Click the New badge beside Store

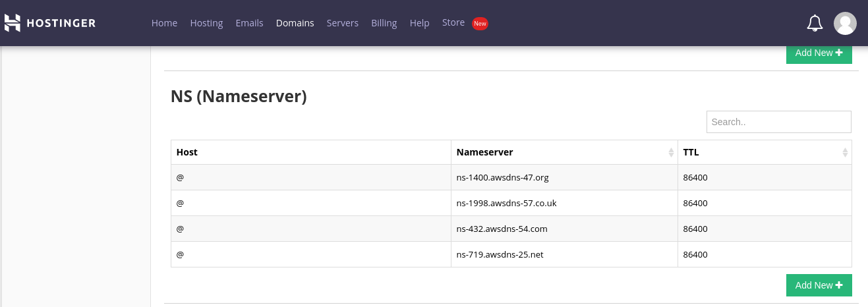480,24
